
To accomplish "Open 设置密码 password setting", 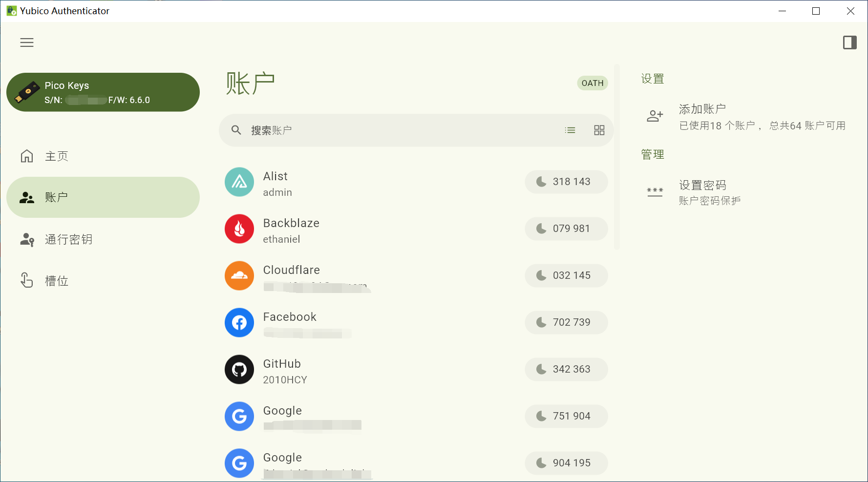I will tap(702, 186).
